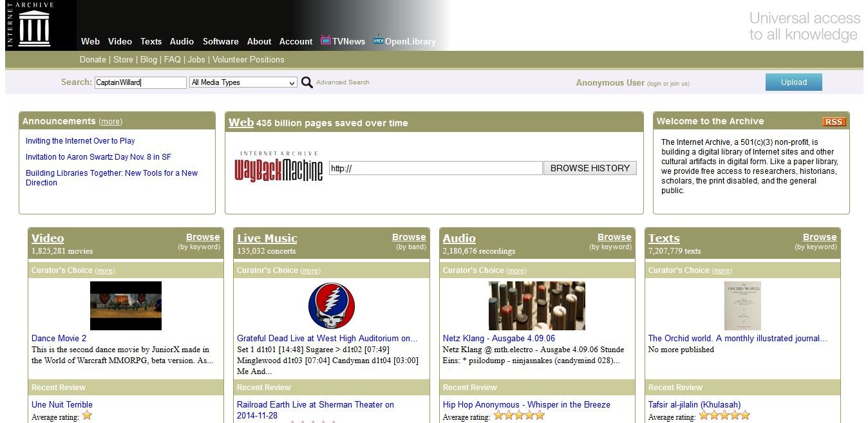Open the TVNews television icon

(x=326, y=41)
